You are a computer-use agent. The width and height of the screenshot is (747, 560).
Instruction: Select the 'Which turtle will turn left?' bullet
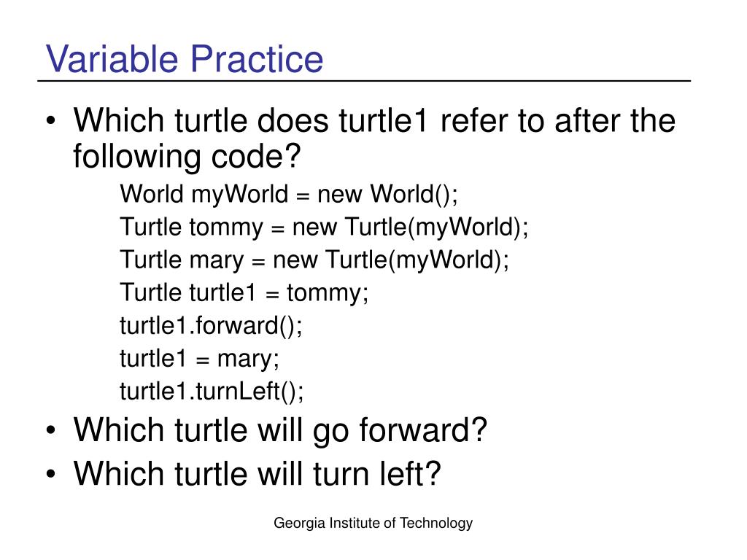pyautogui.click(x=258, y=474)
